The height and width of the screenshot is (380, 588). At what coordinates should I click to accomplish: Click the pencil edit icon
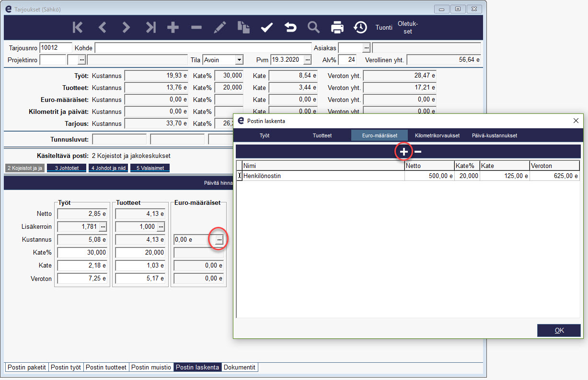coord(220,28)
